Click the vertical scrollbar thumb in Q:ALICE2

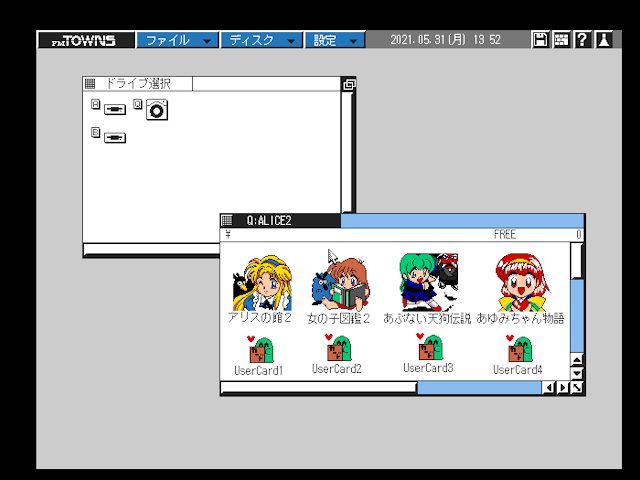click(x=576, y=261)
